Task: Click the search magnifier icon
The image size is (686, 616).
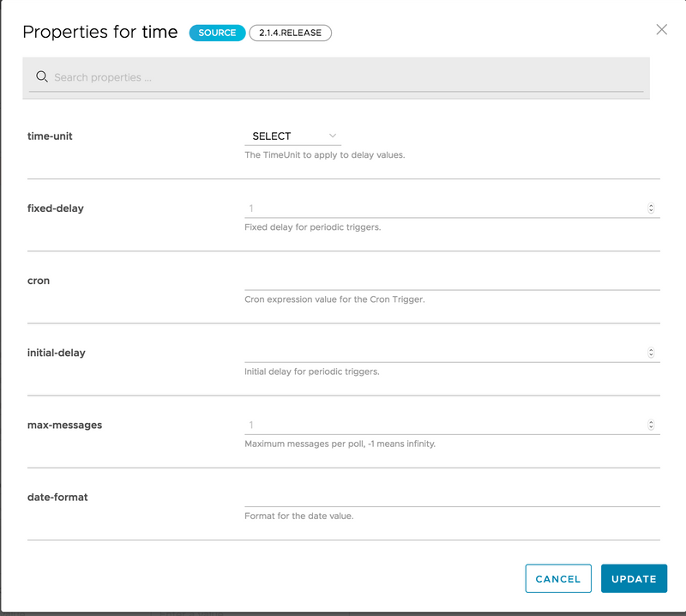Action: click(x=41, y=77)
